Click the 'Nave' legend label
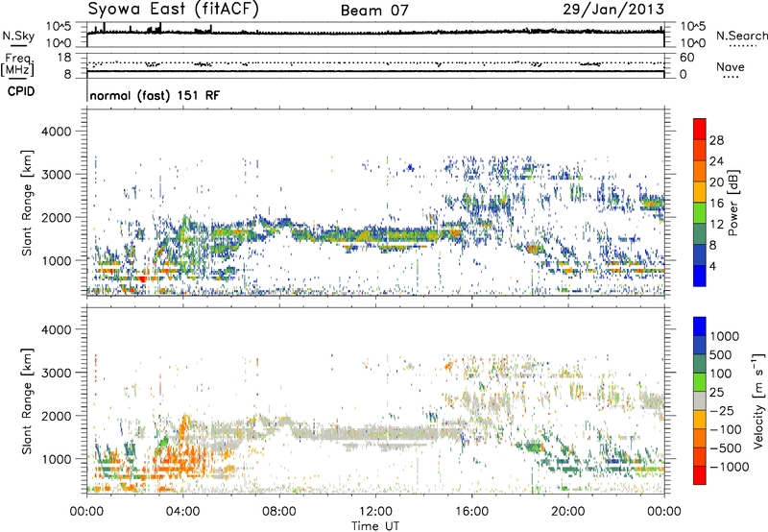The image size is (768, 532). 731,66
